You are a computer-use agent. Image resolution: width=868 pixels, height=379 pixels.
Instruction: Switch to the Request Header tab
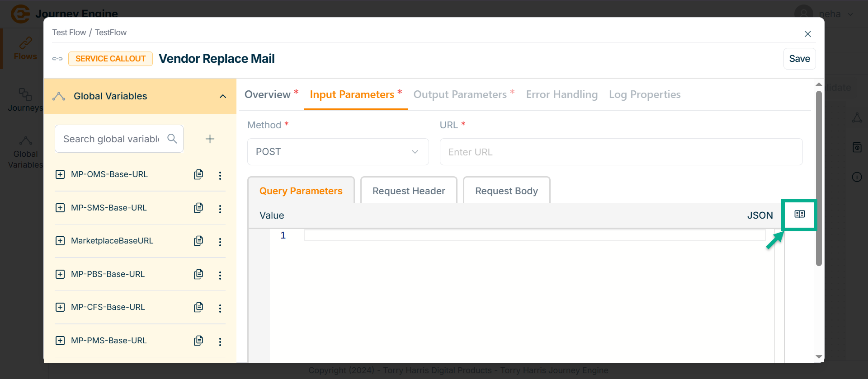[x=409, y=191]
